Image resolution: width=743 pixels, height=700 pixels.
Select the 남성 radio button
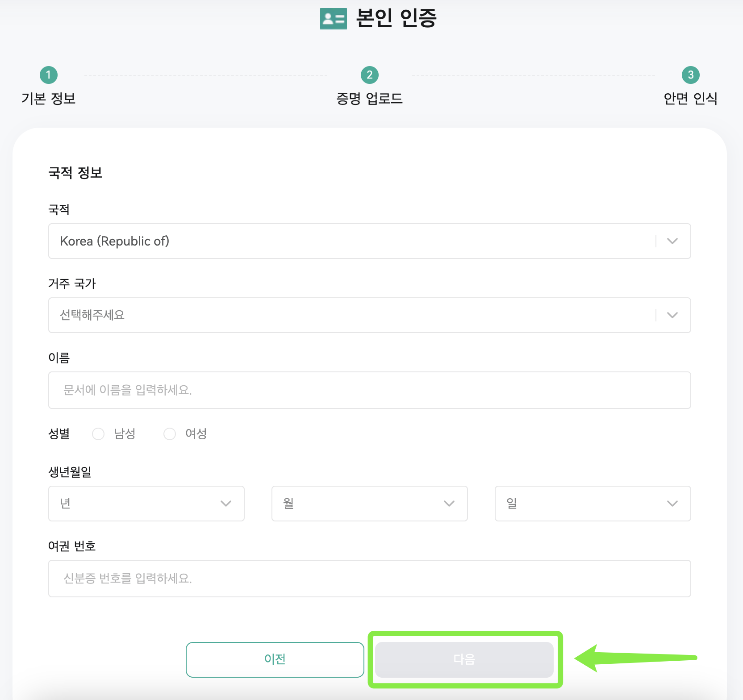[x=98, y=434]
